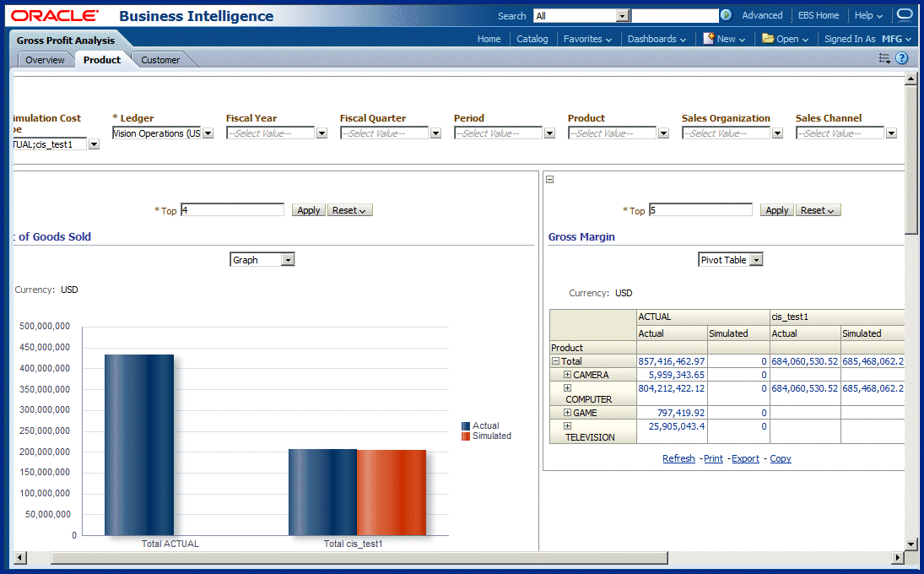The width and height of the screenshot is (924, 574).
Task: Collapse the Total row in pivot table
Action: coord(555,360)
